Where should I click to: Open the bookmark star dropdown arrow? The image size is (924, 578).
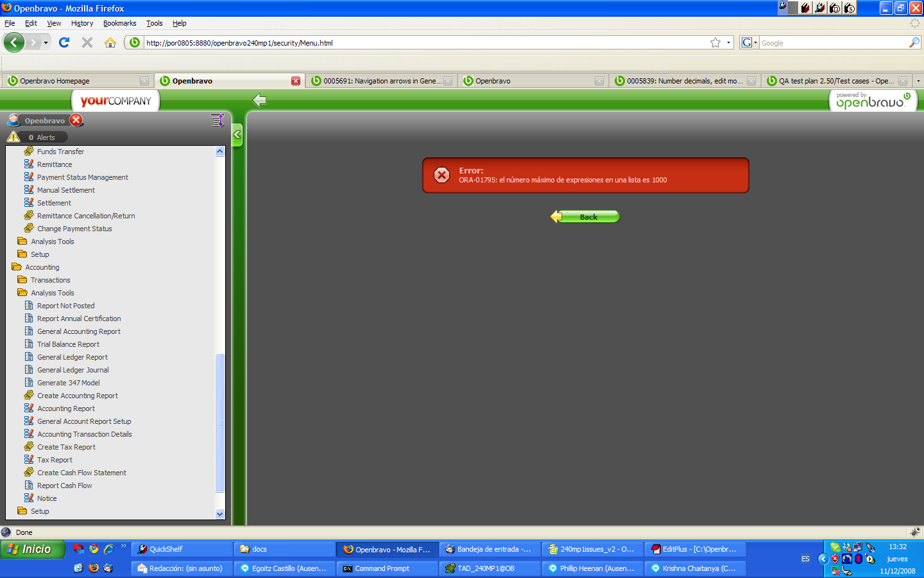click(728, 43)
